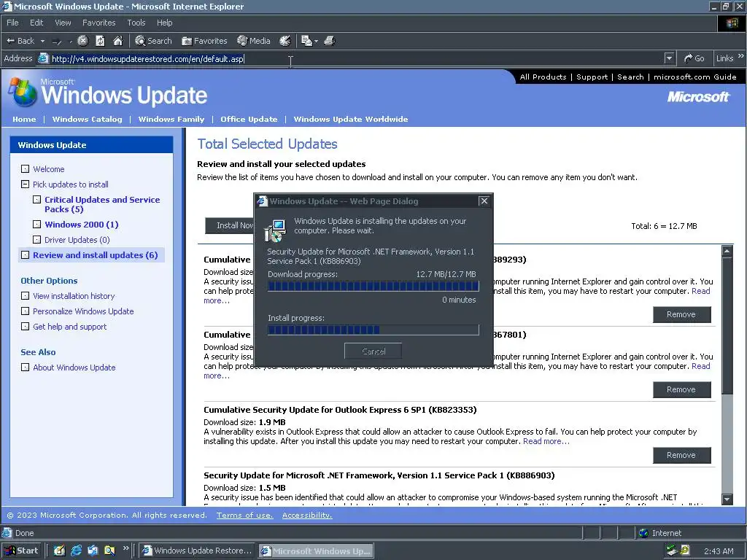Screen dimensions: 747x560
Task: Click the Terms of use link
Action: point(245,515)
